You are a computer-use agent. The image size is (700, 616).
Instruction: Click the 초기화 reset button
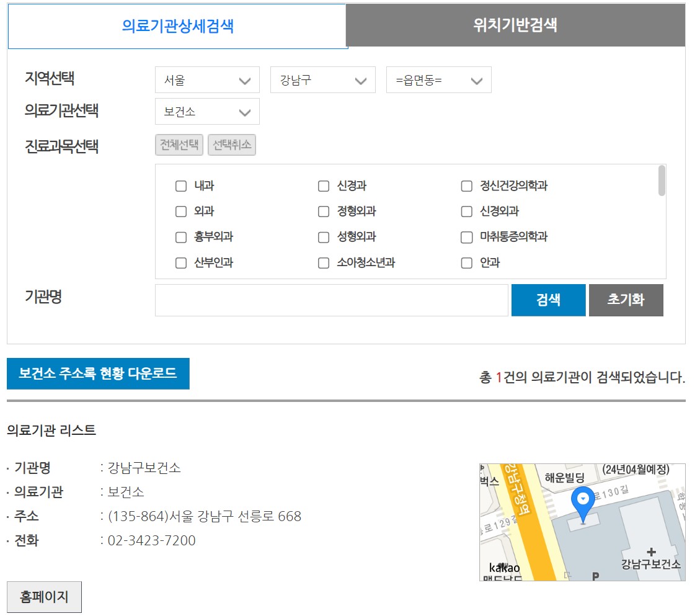click(626, 300)
